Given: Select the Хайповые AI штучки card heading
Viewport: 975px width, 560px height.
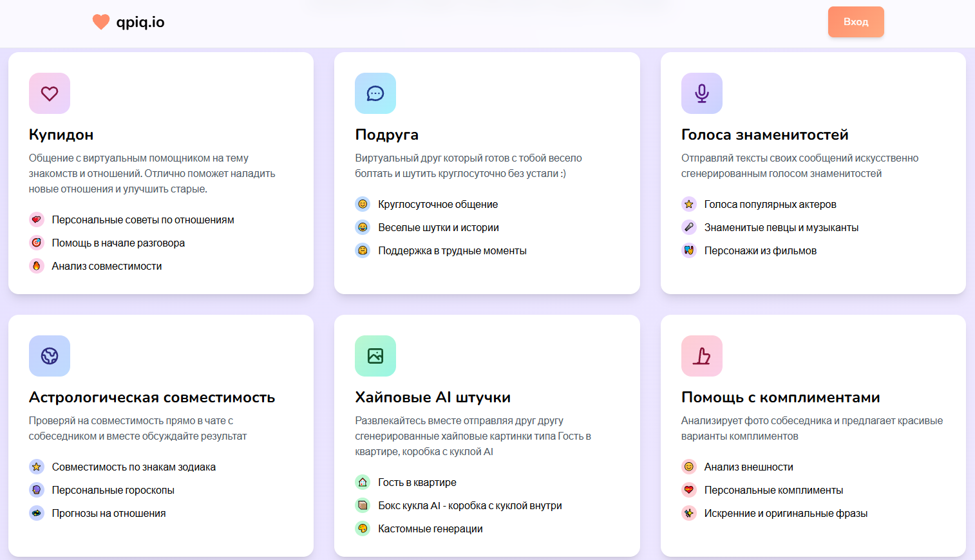Looking at the screenshot, I should click(433, 397).
